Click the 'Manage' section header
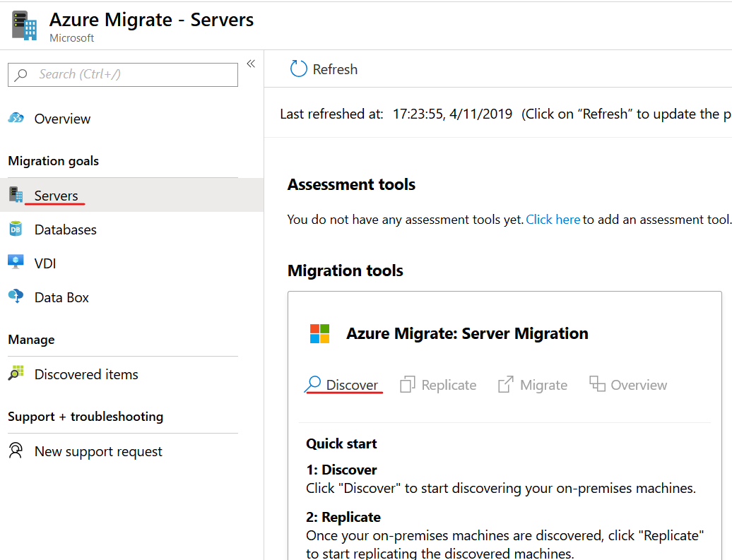Screen dimensions: 732x560 tap(31, 340)
